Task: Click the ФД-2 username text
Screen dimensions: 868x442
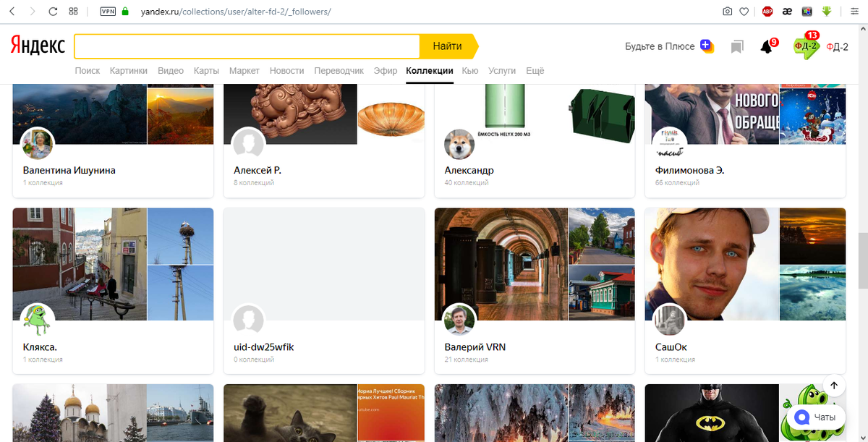Action: click(837, 47)
